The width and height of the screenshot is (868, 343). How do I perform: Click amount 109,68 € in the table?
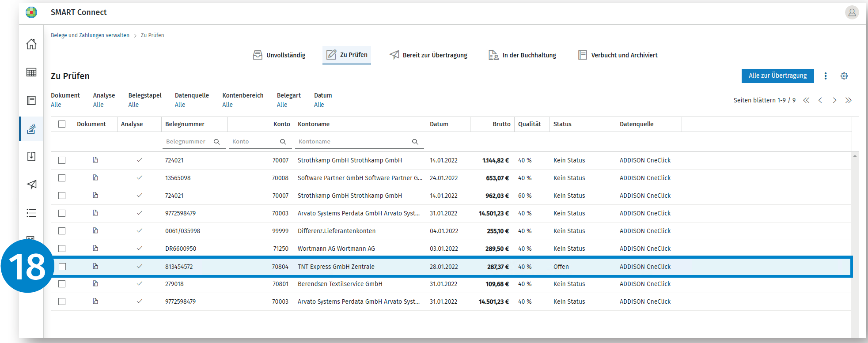coord(497,284)
